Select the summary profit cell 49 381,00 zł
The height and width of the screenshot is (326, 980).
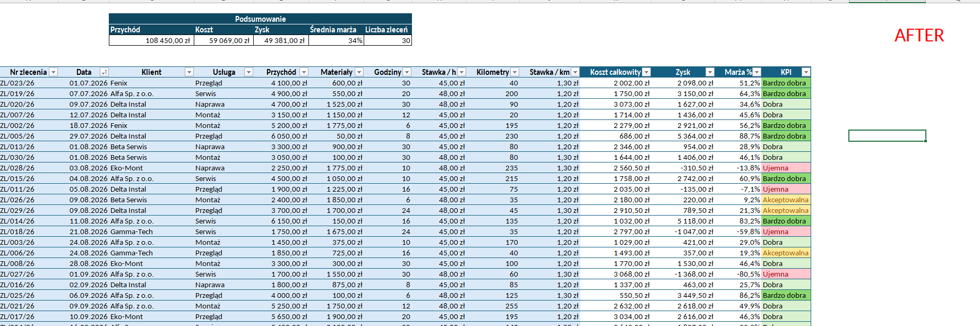pos(281,40)
